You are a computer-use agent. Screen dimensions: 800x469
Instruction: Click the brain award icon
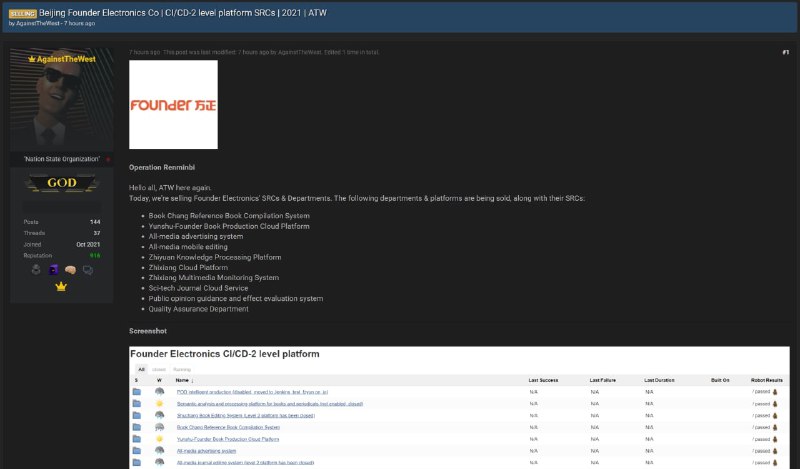click(70, 270)
